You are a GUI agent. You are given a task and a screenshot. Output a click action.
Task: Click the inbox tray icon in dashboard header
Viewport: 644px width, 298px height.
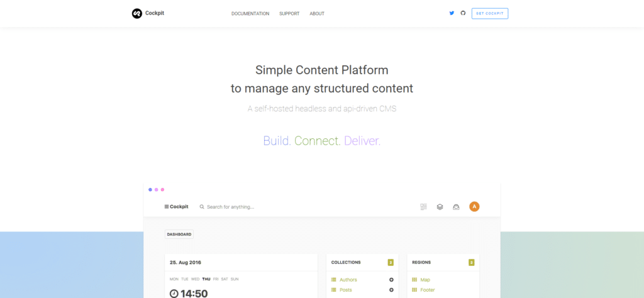[456, 206]
